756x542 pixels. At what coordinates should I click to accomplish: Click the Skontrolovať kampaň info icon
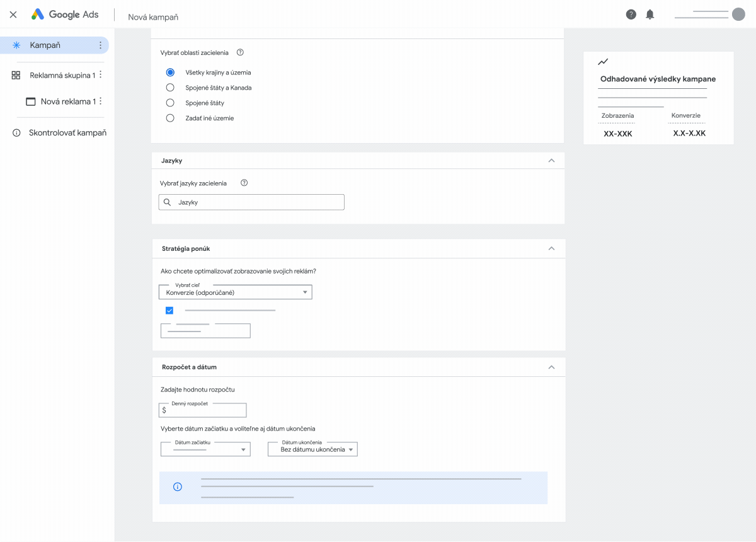point(17,133)
